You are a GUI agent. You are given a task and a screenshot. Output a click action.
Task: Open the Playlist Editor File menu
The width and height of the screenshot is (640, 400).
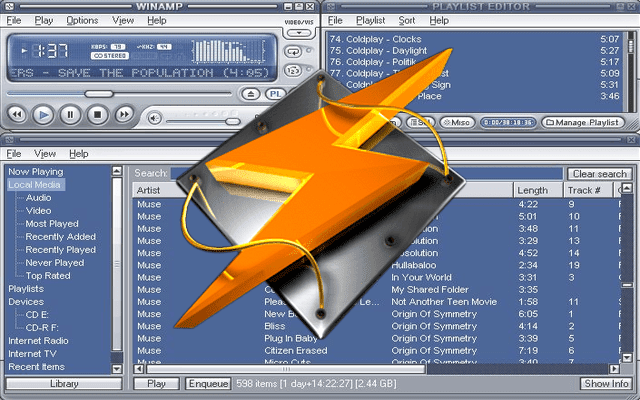coord(335,20)
